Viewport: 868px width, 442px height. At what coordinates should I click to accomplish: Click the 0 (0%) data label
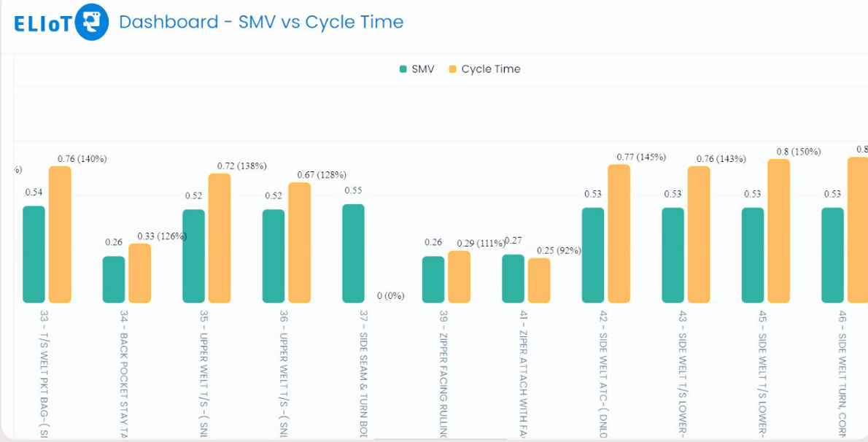[x=391, y=296]
